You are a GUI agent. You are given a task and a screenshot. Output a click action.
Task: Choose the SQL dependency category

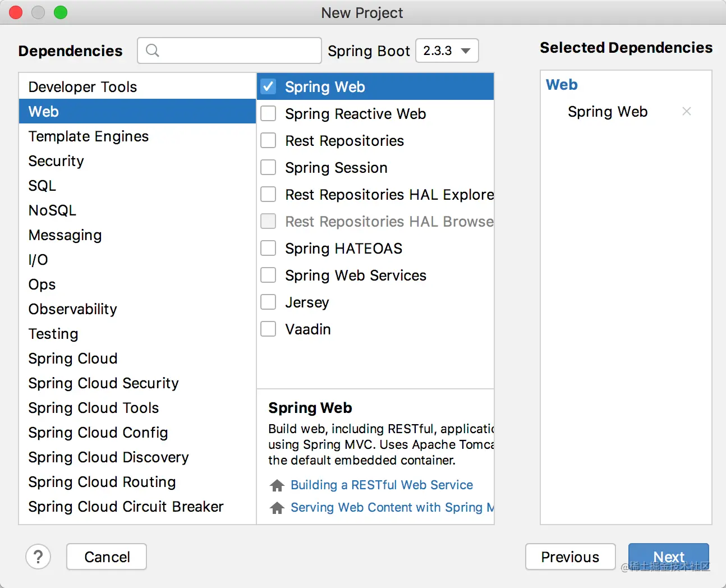coord(42,186)
